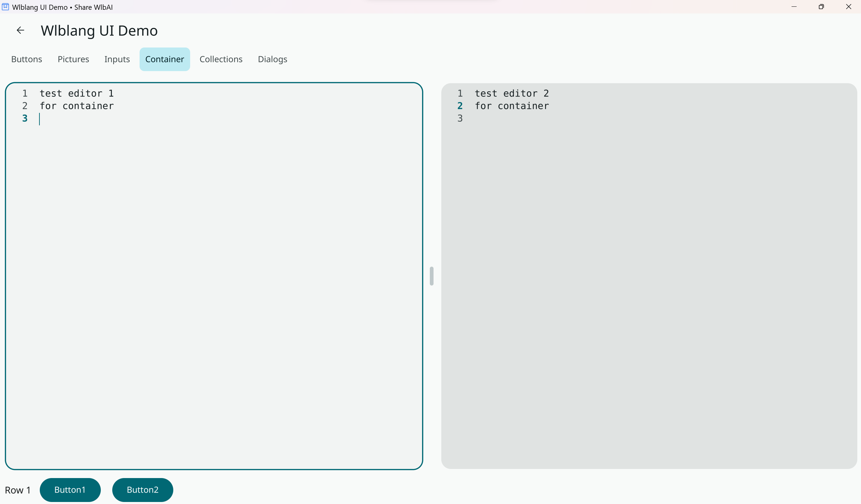The width and height of the screenshot is (861, 504).
Task: Select the Inputs tab
Action: 117,59
